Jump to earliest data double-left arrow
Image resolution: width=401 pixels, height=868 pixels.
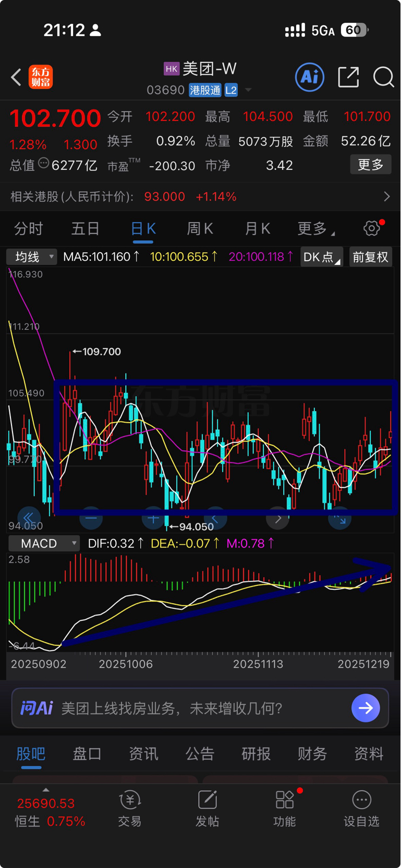pos(29,518)
